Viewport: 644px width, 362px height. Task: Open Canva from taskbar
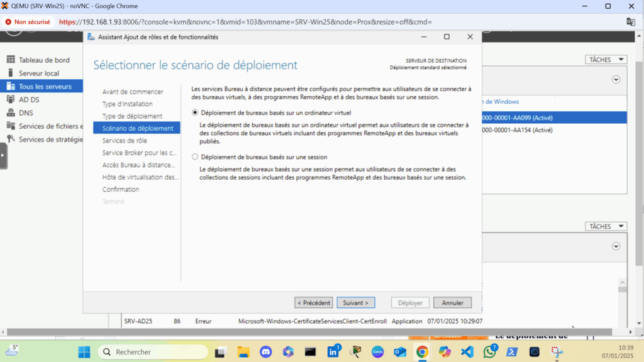pos(377,352)
